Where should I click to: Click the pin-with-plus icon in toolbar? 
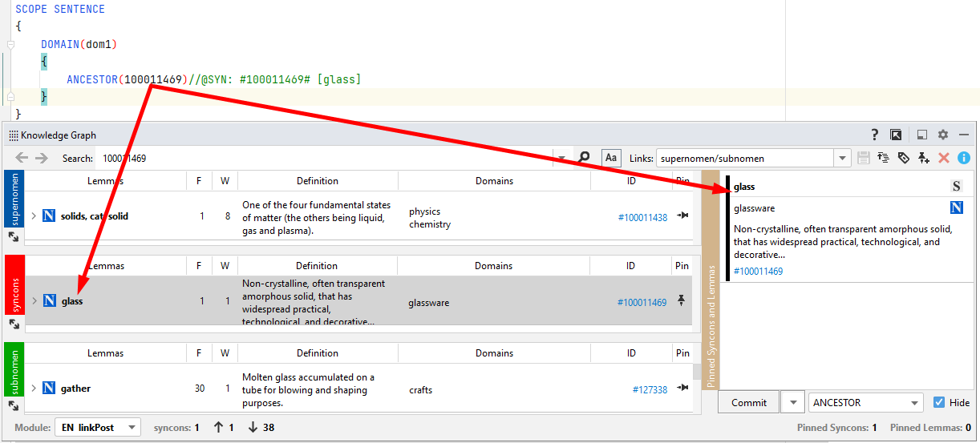pyautogui.click(x=924, y=158)
